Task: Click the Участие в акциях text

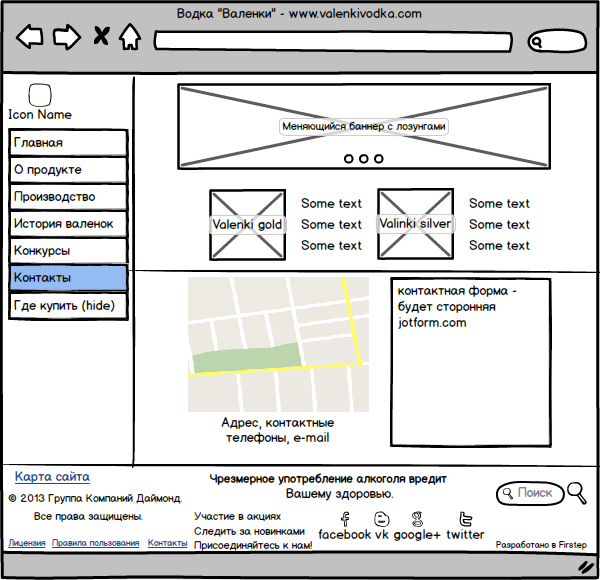Action: point(237,516)
